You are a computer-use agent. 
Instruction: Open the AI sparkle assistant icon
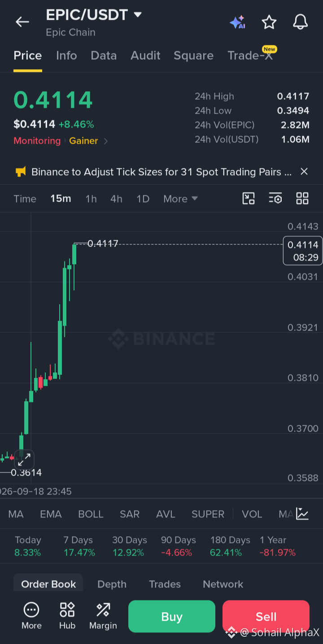tap(237, 22)
